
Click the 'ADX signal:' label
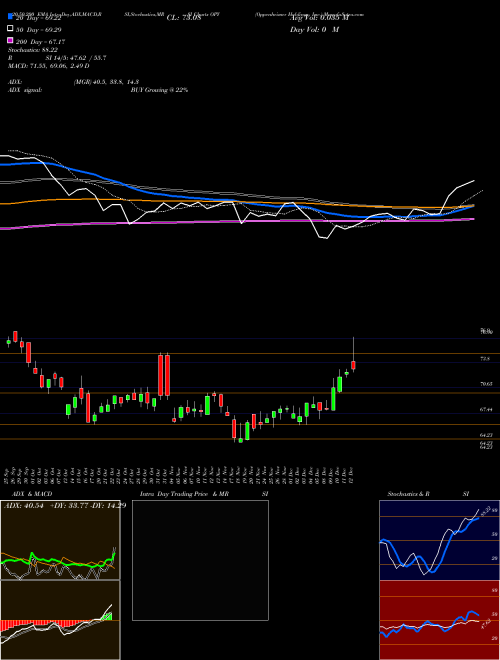coord(25,90)
